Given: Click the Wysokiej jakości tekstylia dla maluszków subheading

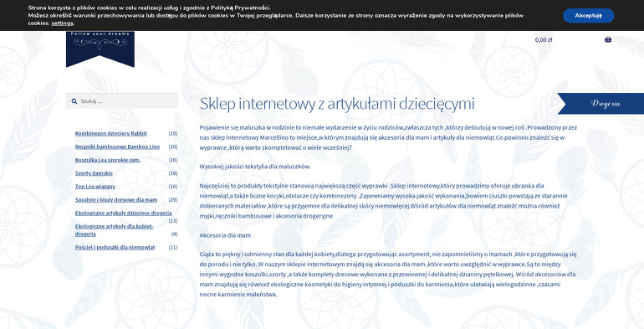Looking at the screenshot, I should [254, 167].
